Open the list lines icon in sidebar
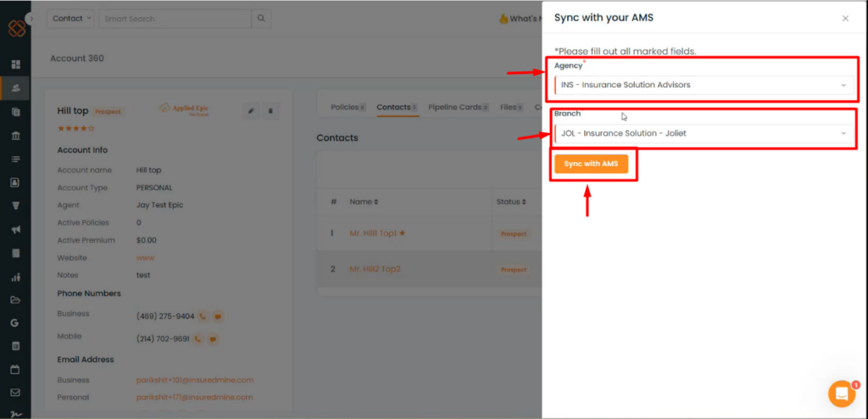This screenshot has width=868, height=419. tap(15, 159)
